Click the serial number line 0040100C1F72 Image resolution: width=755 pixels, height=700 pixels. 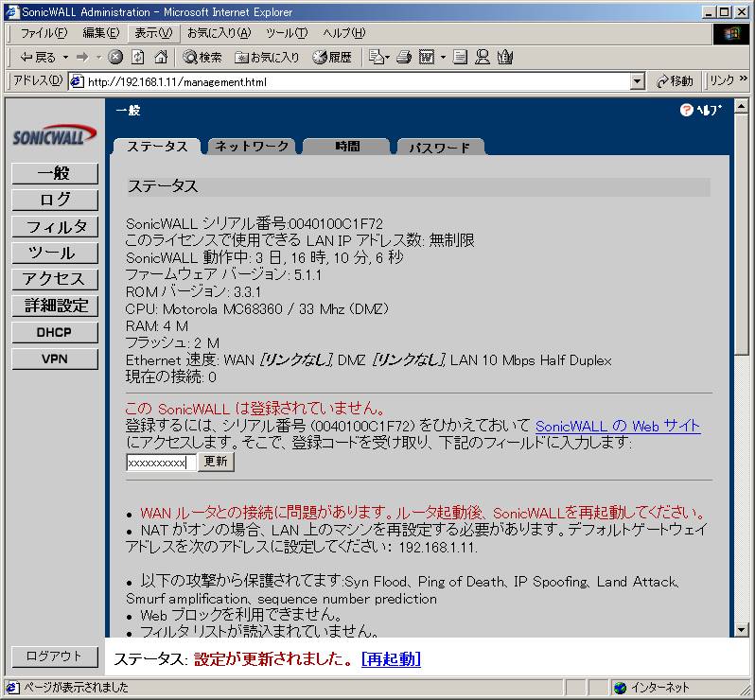(255, 224)
